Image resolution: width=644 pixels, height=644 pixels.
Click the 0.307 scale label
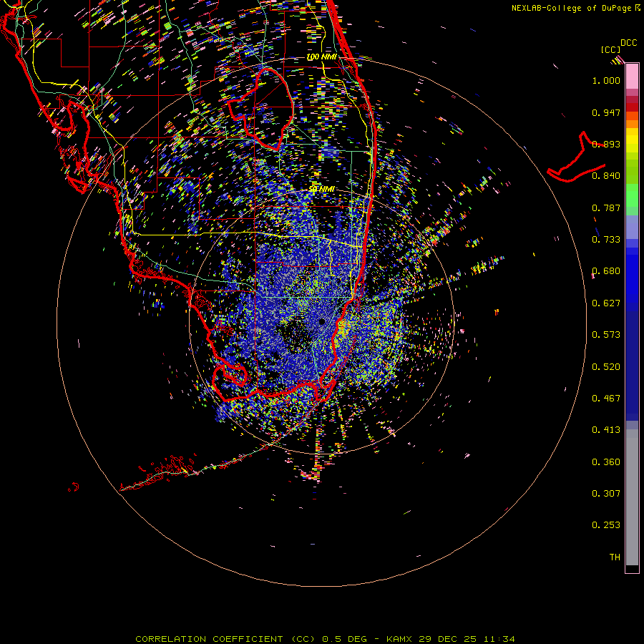[606, 494]
